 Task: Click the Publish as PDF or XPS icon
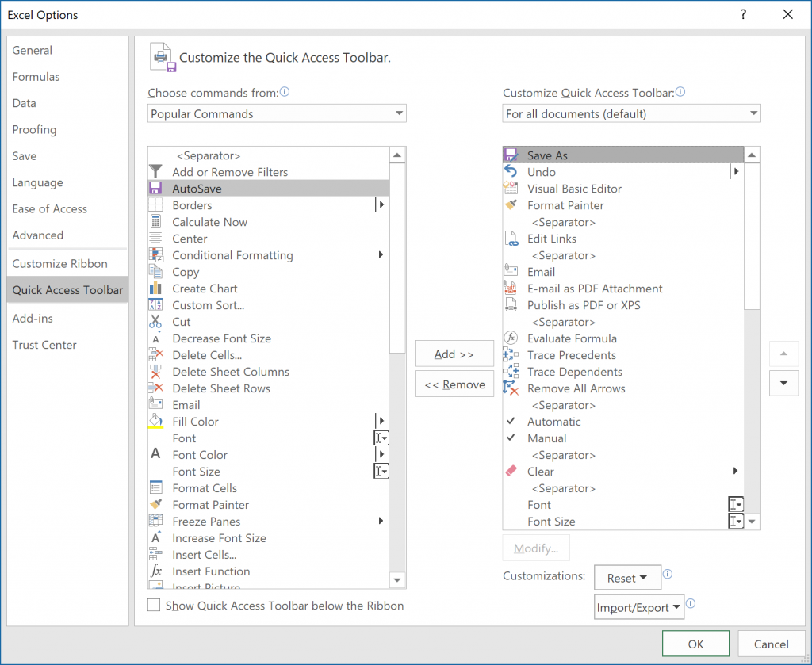coord(512,305)
